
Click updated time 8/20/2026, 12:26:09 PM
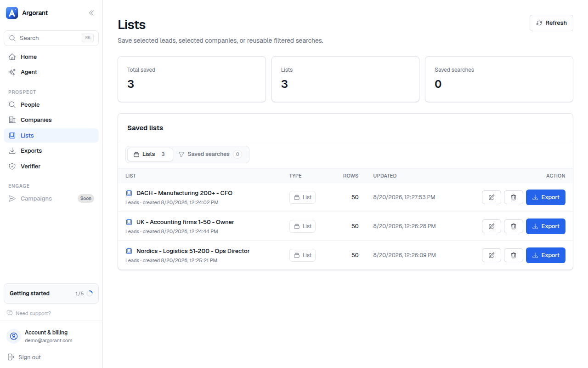point(405,255)
